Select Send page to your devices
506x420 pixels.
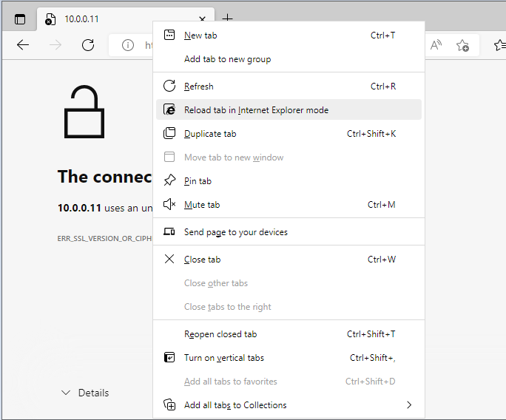(235, 232)
